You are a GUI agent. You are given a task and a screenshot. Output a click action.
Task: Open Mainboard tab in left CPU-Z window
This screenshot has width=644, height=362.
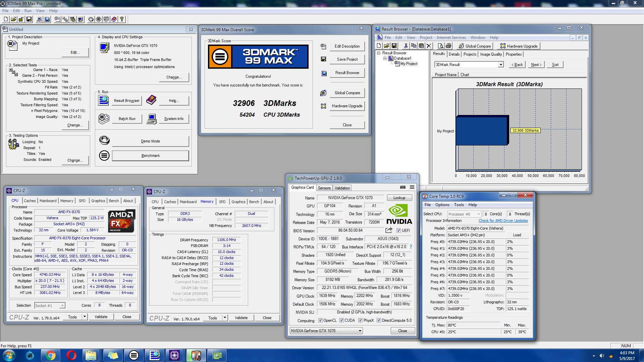point(48,201)
